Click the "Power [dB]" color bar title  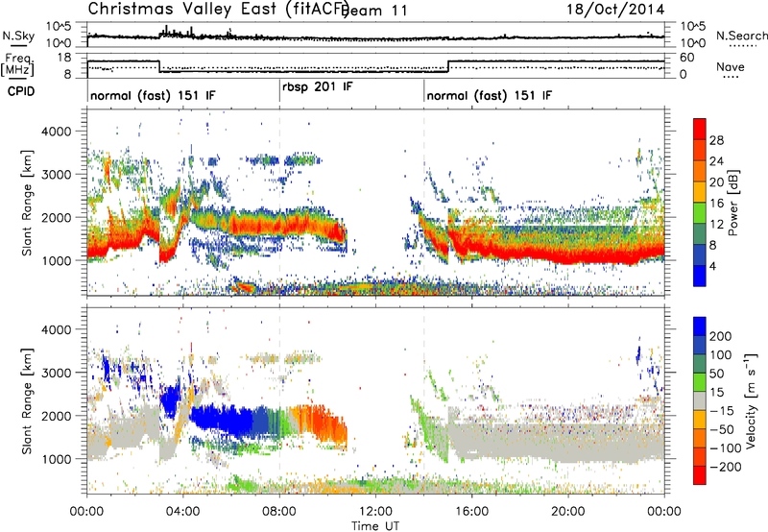(732, 203)
